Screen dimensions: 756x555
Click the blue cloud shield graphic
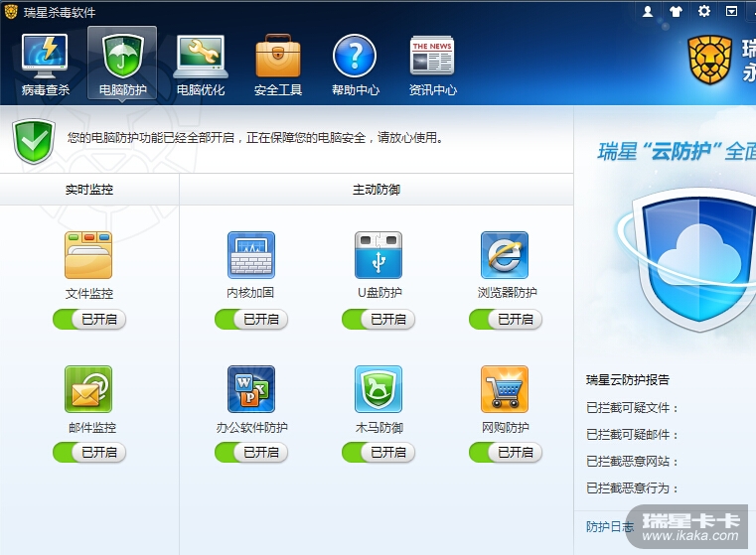click(694, 260)
